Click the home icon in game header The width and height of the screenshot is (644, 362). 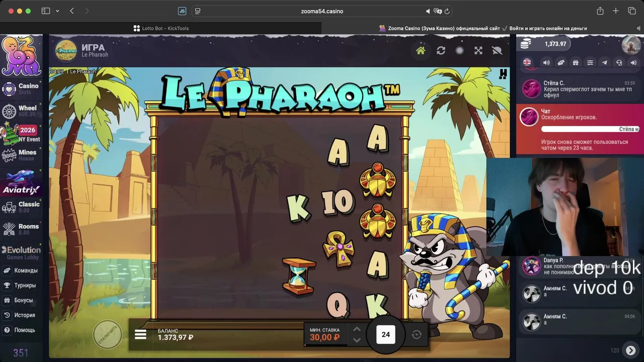coord(421,50)
